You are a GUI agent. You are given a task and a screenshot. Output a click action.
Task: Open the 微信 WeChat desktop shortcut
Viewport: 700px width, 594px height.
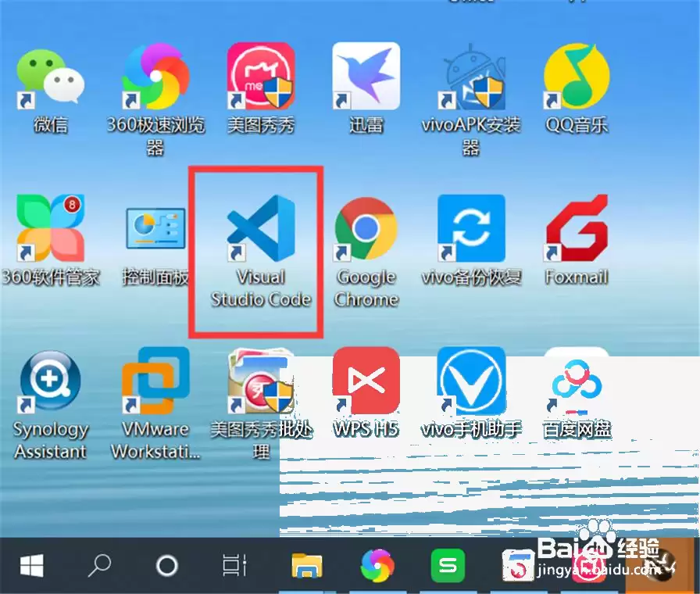(51, 77)
